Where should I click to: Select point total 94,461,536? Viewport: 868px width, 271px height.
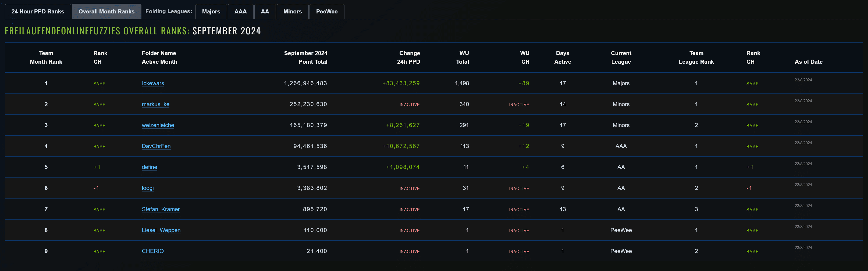tap(310, 146)
